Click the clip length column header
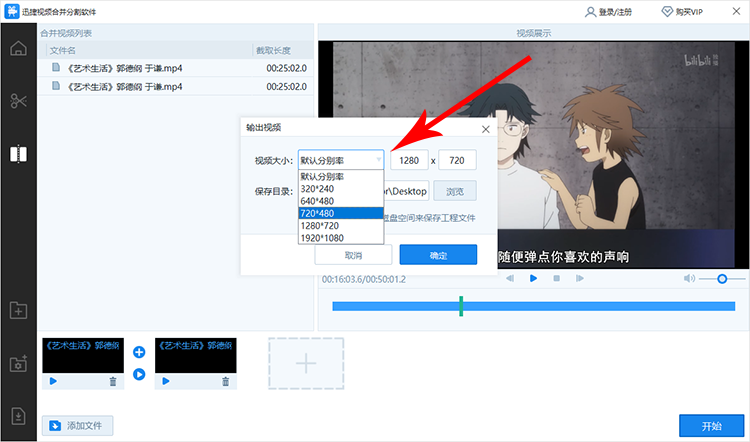This screenshot has width=750, height=442. coord(273,50)
